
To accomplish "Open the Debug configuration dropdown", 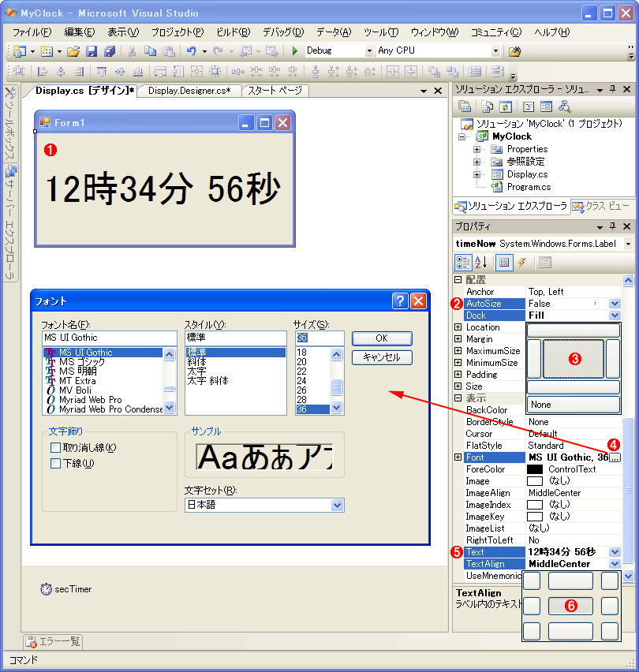I will (369, 51).
